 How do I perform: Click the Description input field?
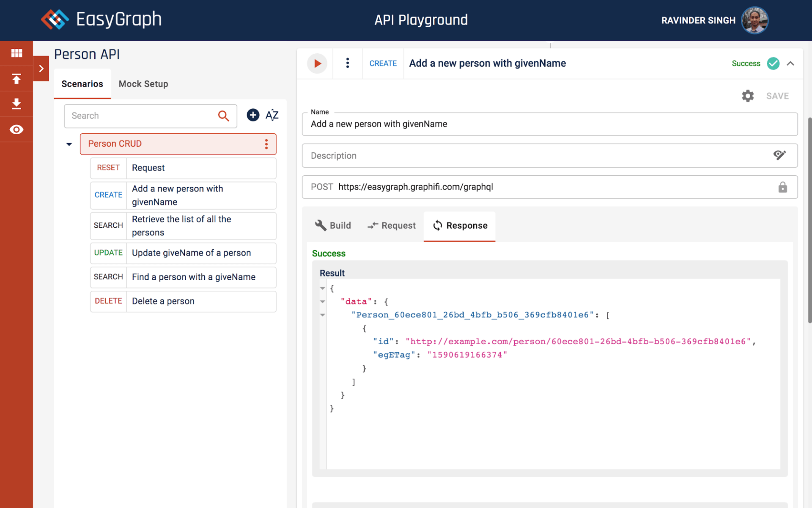[x=537, y=156]
